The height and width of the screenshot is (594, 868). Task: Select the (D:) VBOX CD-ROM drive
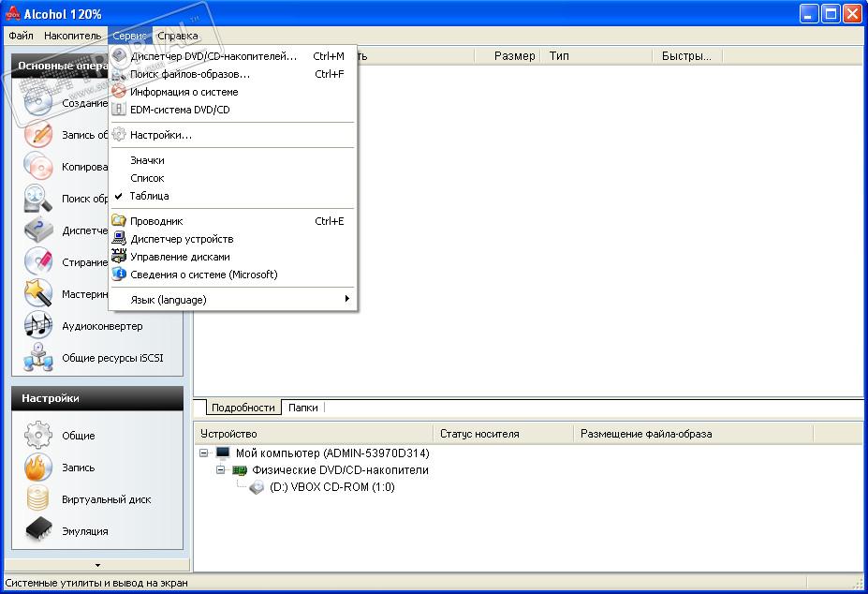(332, 487)
